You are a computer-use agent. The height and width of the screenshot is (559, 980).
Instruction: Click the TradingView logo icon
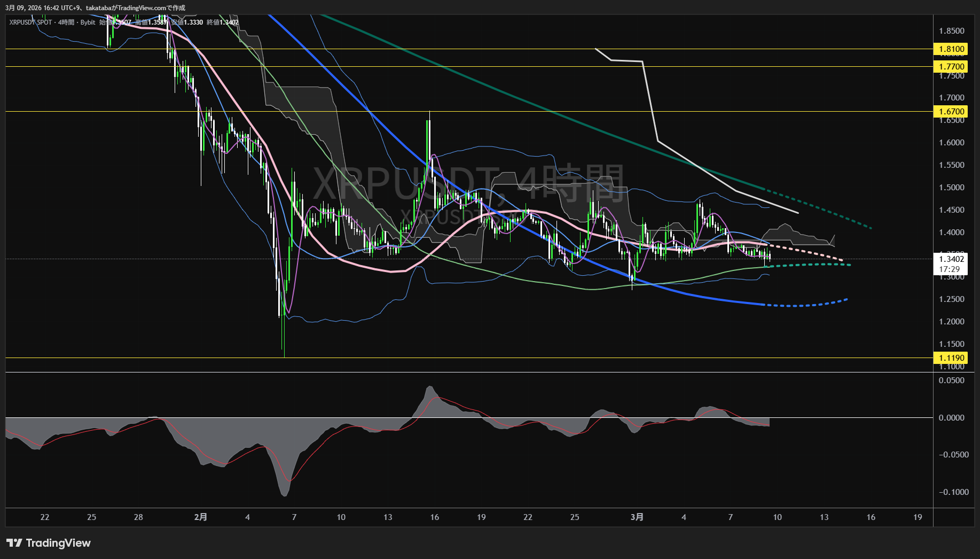point(14,543)
